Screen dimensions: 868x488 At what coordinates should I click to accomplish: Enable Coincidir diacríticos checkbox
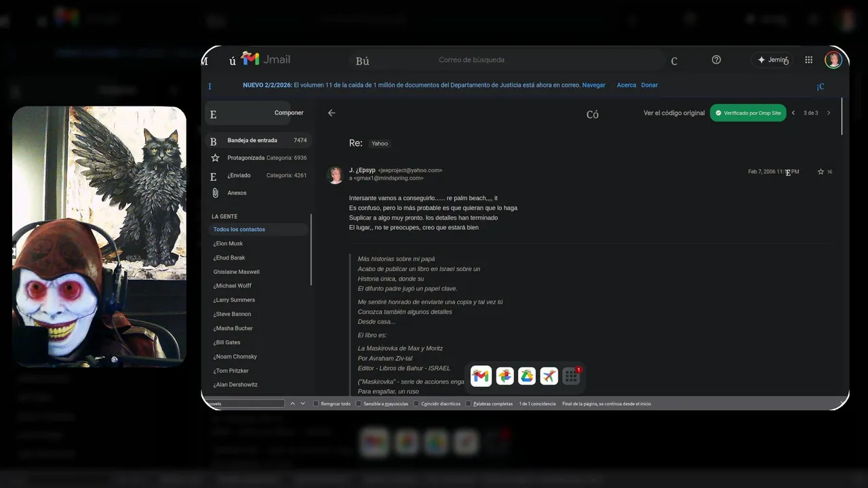pos(416,404)
